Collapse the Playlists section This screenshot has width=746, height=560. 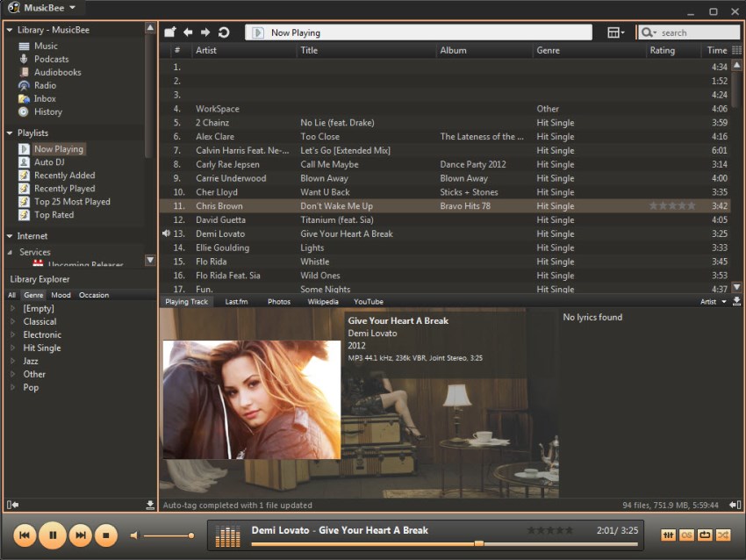click(9, 133)
